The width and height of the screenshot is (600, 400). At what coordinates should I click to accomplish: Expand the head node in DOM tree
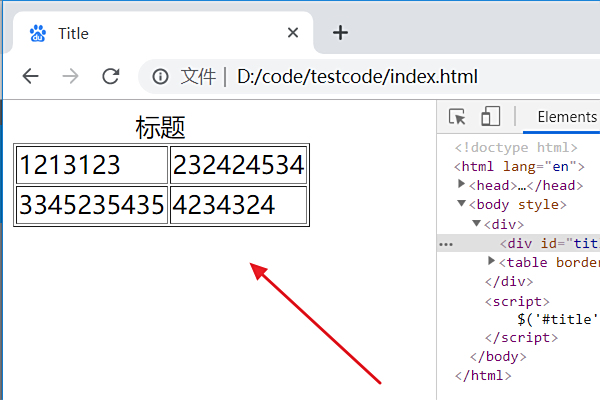[x=461, y=184]
